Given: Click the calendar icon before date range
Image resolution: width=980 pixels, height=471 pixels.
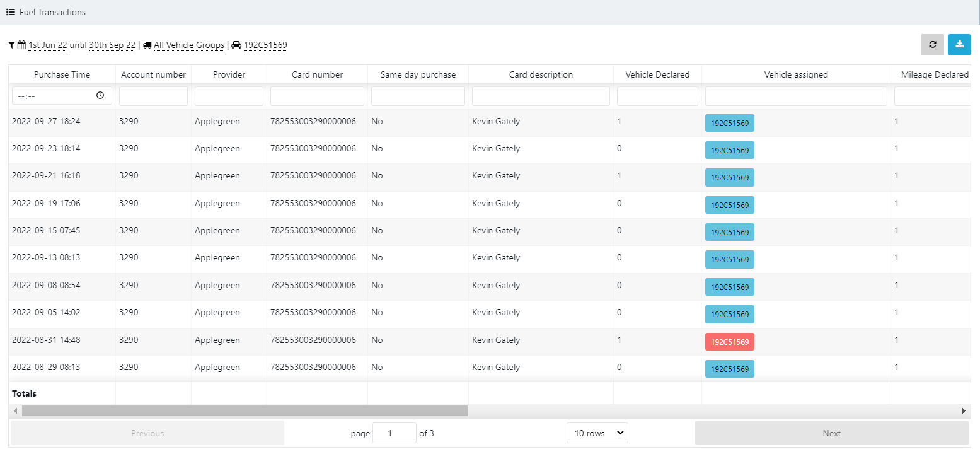Looking at the screenshot, I should coord(21,45).
